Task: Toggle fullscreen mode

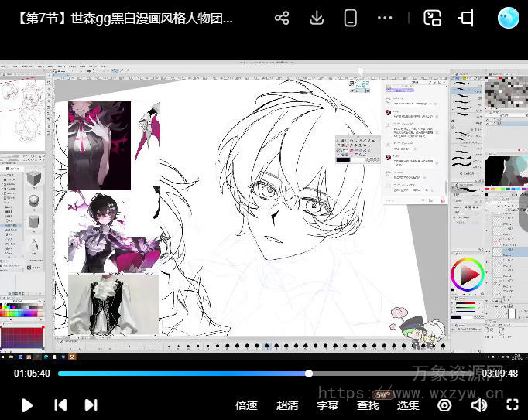Action: (512, 405)
